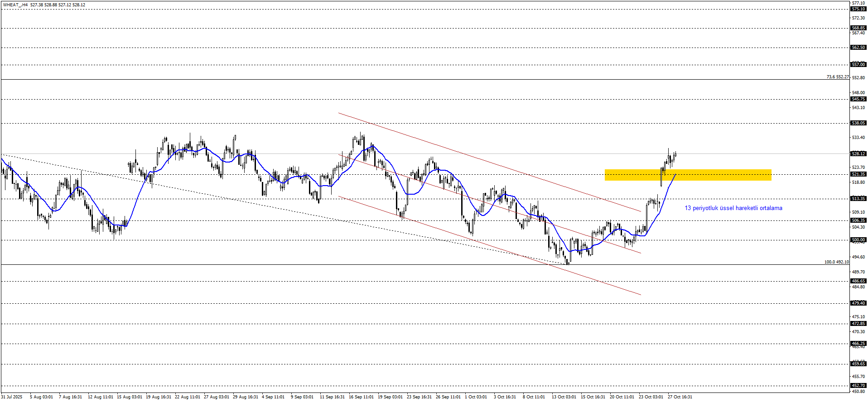The width and height of the screenshot is (868, 402).
Task: Select the 100.0 492.10 Fibonacci level label
Action: click(x=836, y=262)
